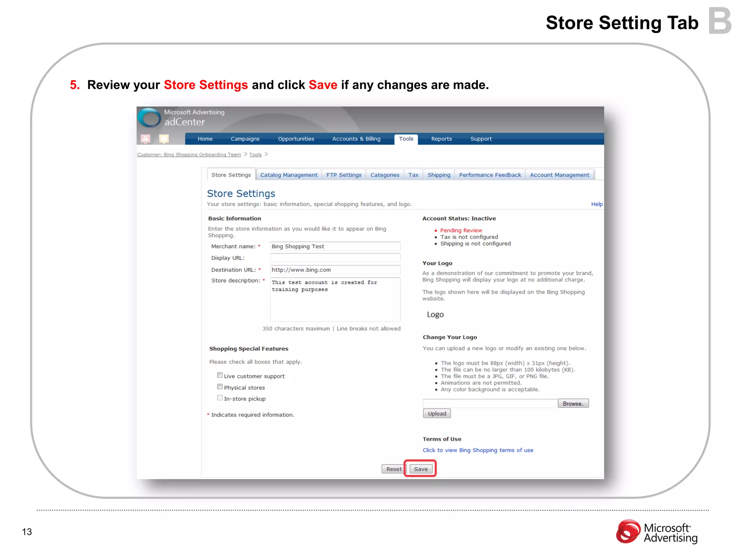Image resolution: width=747 pixels, height=560 pixels.
Task: Switch to Account Management tab
Action: [560, 175]
